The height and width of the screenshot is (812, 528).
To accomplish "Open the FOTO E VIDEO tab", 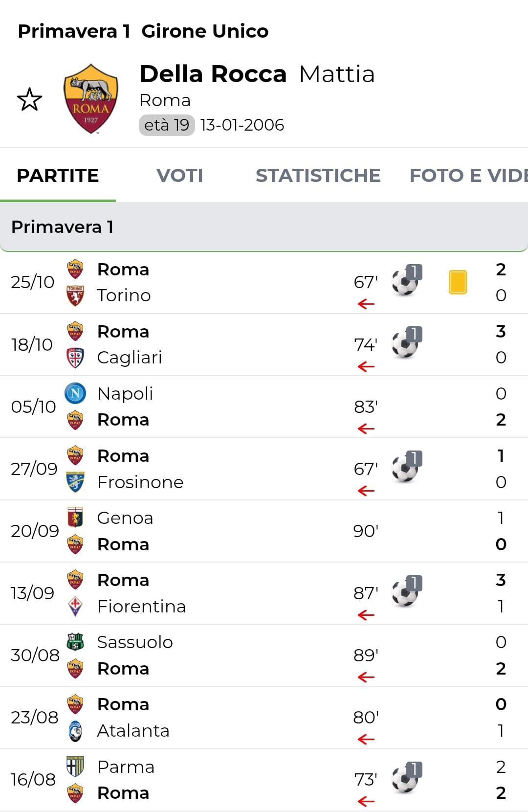I will (467, 176).
